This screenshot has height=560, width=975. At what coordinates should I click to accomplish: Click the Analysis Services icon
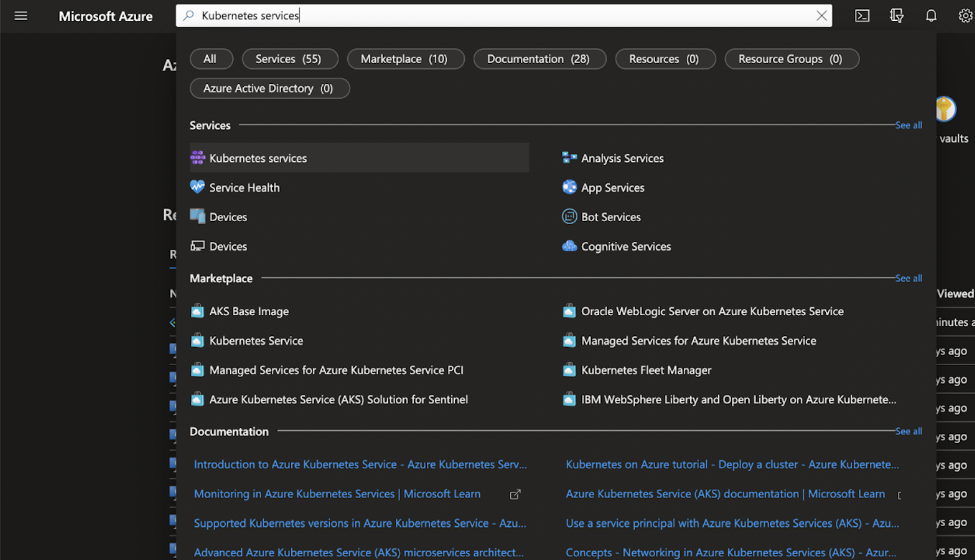569,158
